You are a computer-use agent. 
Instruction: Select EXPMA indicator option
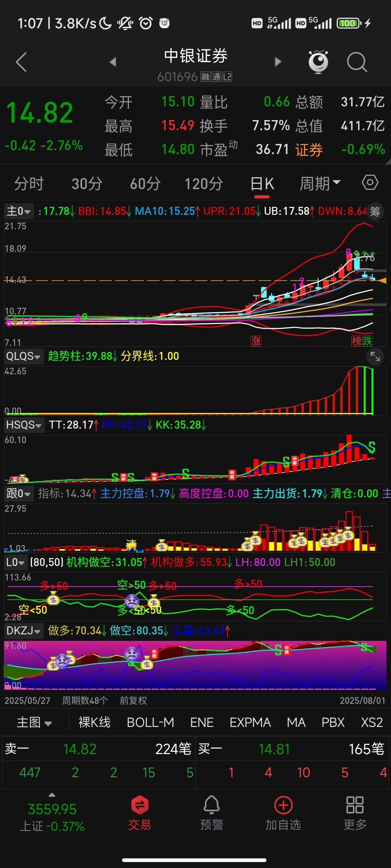(x=250, y=722)
